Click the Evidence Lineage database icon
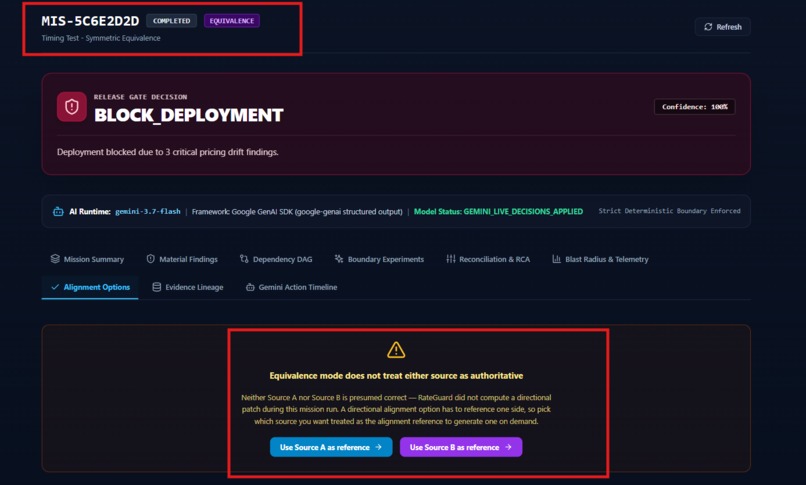Viewport: 806px width, 485px height. 157,287
